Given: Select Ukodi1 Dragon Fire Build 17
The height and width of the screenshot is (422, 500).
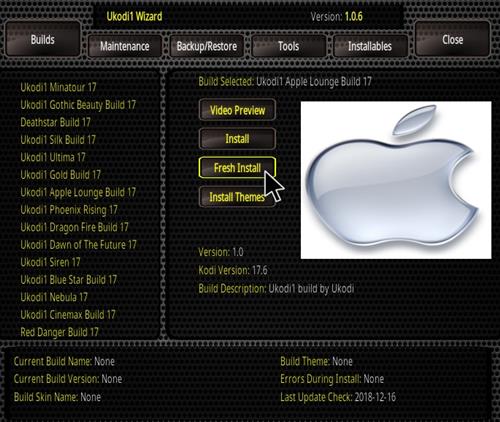Looking at the screenshot, I should point(74,227).
